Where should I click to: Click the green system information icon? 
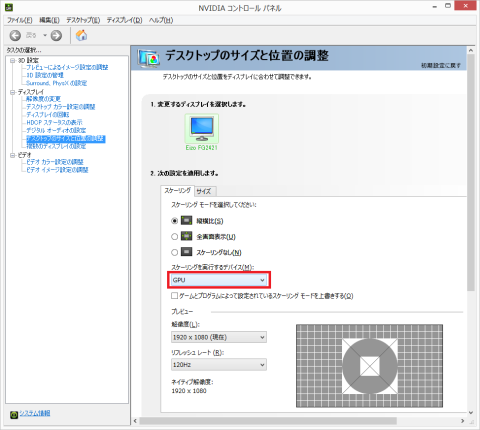[14, 414]
